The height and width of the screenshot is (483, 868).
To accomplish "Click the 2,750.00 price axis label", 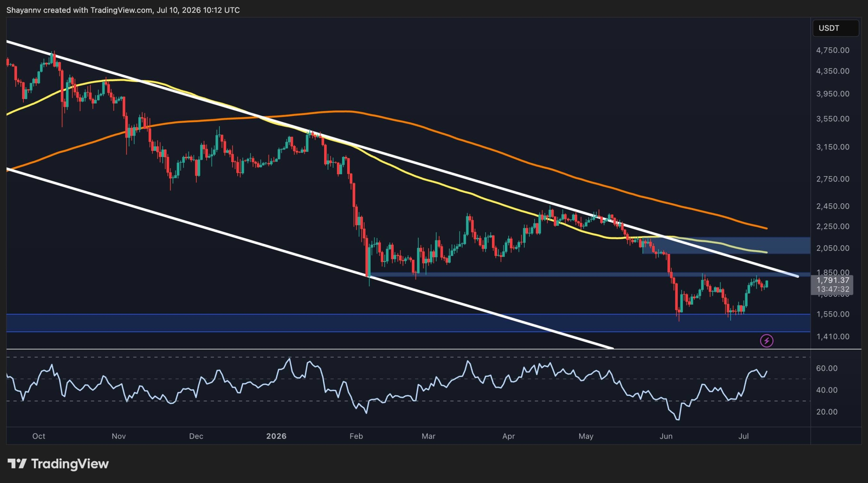I will point(833,179).
